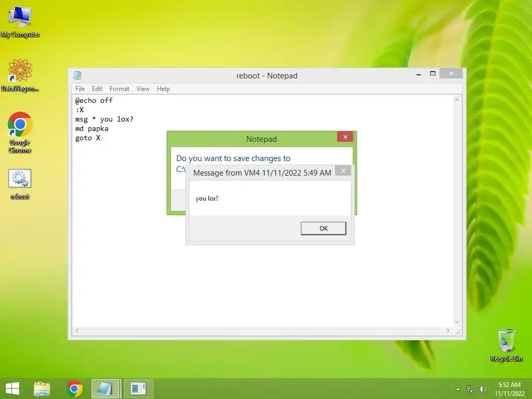Close the reboot Notepad window
Screen dimensions: 532x399
pyautogui.click(x=451, y=73)
